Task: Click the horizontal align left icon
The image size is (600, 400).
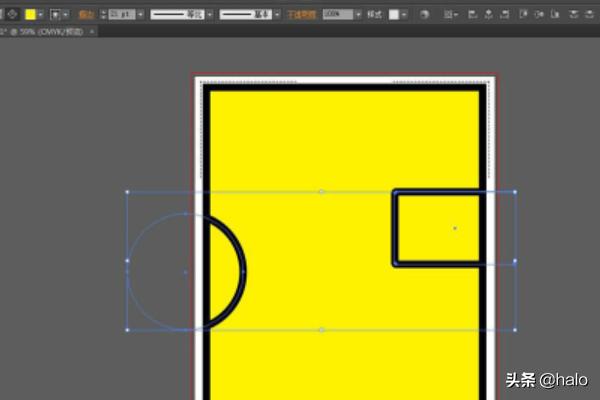Action: [473, 15]
